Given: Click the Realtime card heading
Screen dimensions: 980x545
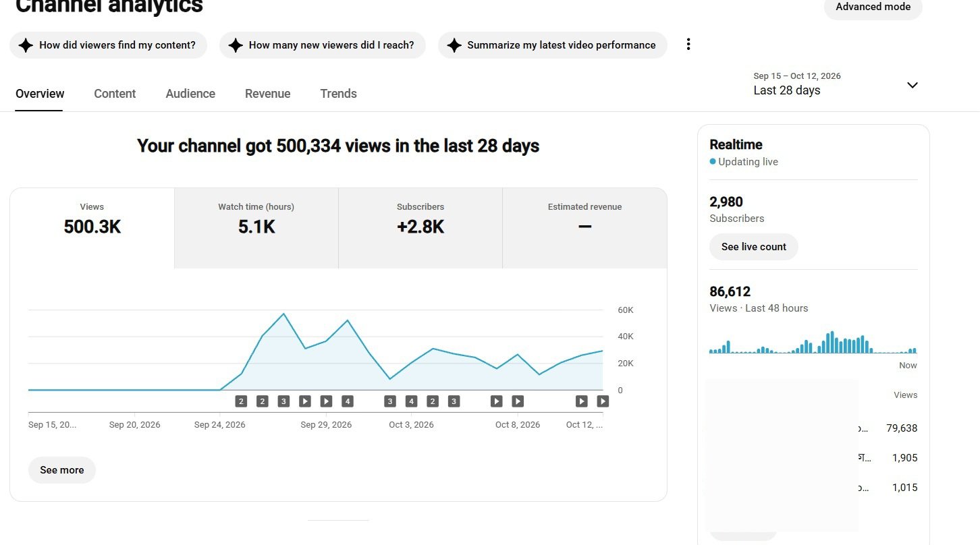Looking at the screenshot, I should (736, 144).
